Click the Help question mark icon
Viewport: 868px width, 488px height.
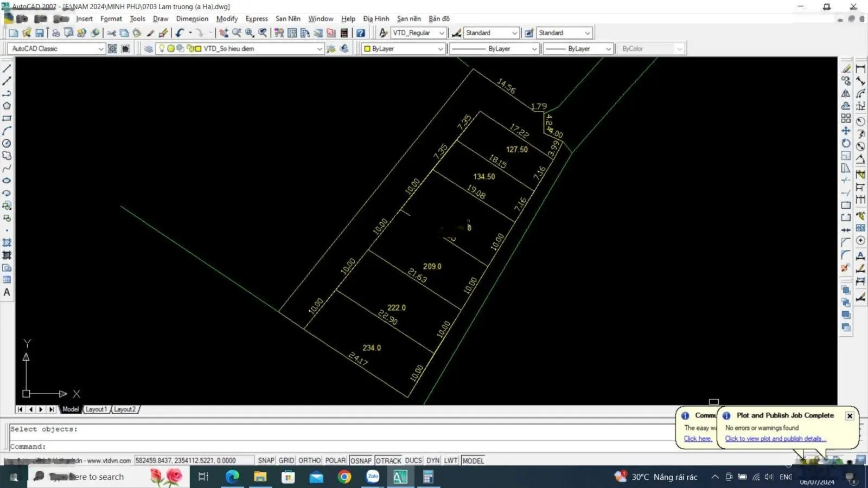click(360, 33)
